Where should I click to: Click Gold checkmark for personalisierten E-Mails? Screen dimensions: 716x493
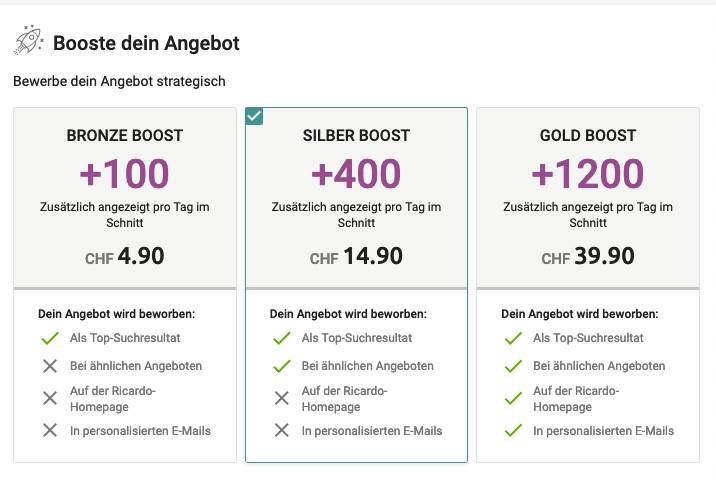pos(514,431)
